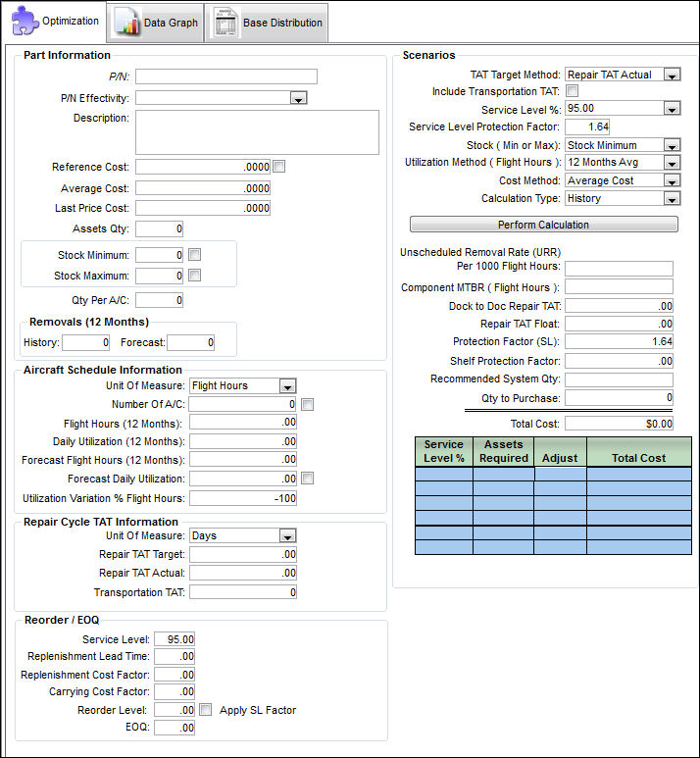Viewport: 700px width, 758px height.
Task: Click the Average Cost field
Action: pyautogui.click(x=203, y=188)
